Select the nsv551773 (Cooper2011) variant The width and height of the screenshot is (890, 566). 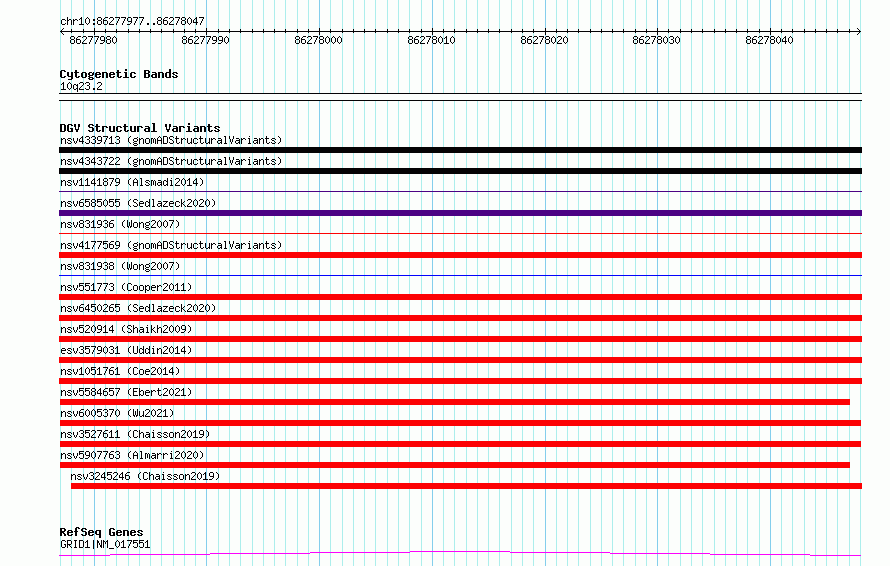[x=126, y=287]
